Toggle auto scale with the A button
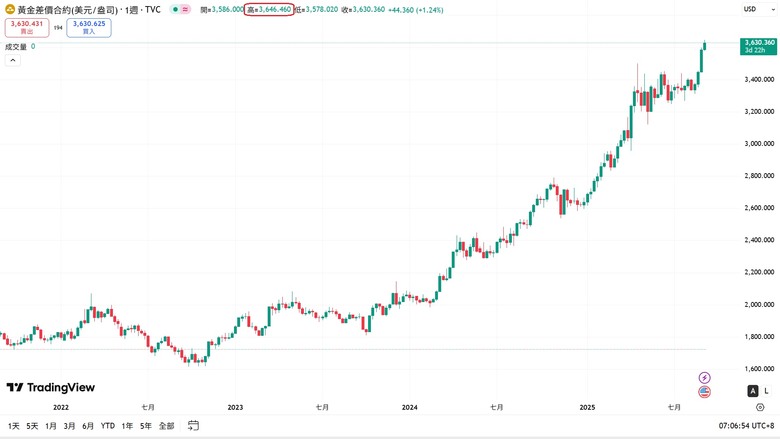This screenshot has height=439, width=780. click(x=752, y=390)
